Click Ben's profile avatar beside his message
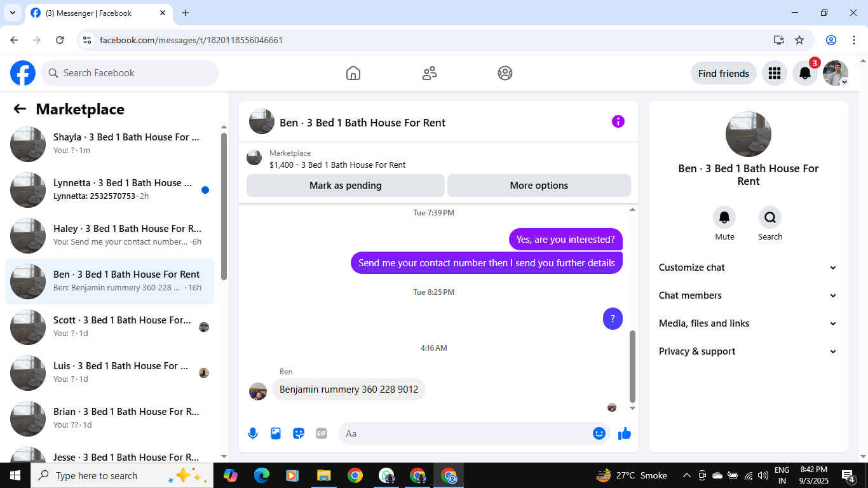 (x=258, y=391)
